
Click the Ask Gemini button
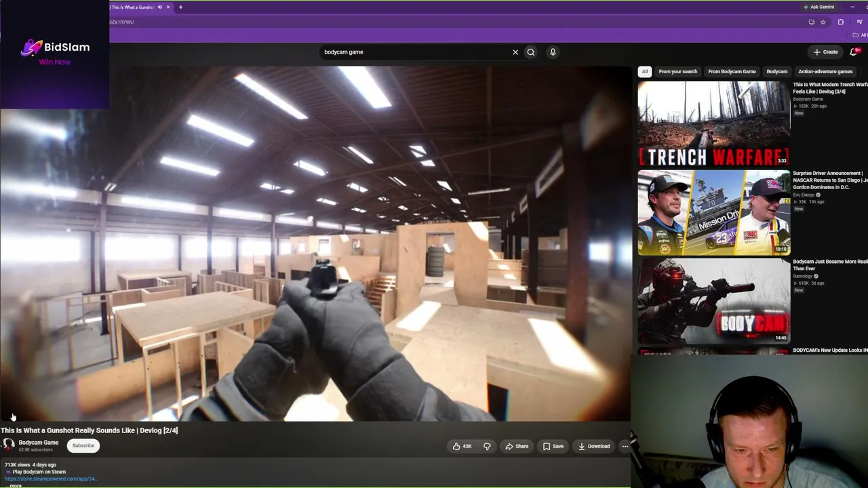pos(818,7)
